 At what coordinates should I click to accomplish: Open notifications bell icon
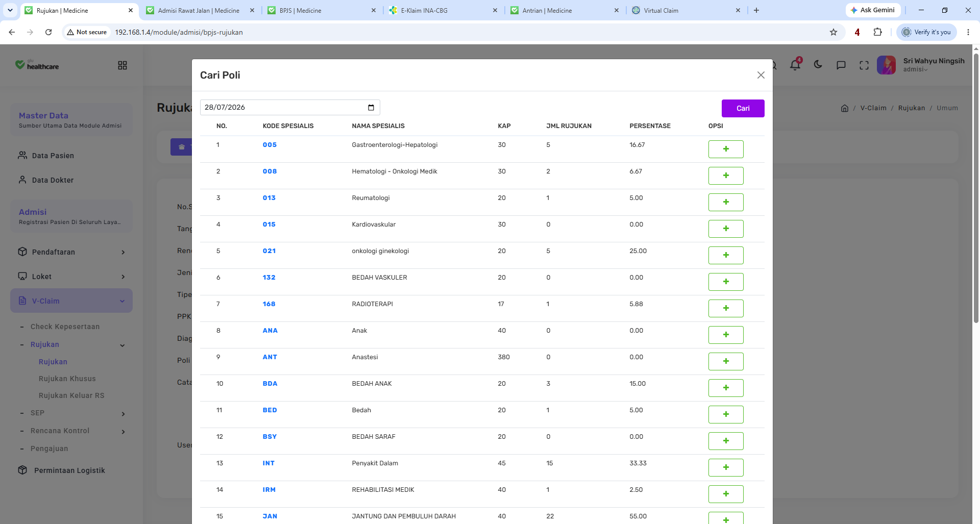tap(795, 65)
